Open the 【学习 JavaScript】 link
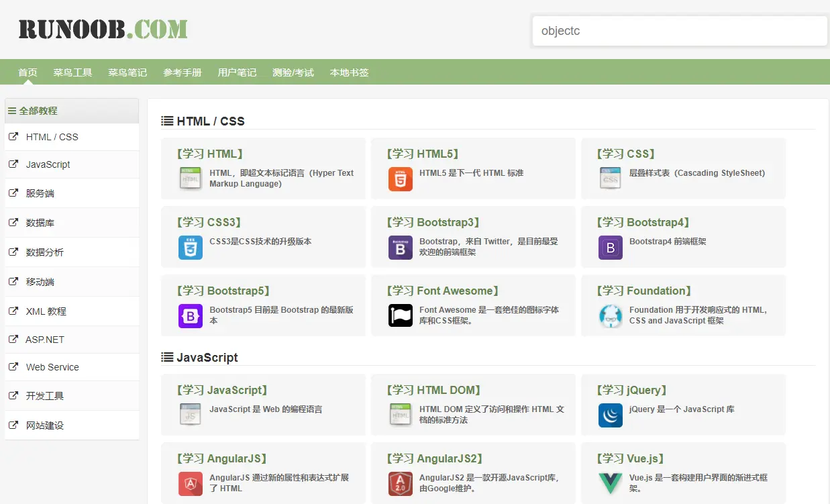This screenshot has width=830, height=504. pos(221,390)
